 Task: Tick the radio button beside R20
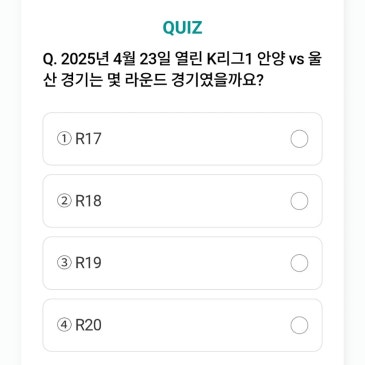299,325
